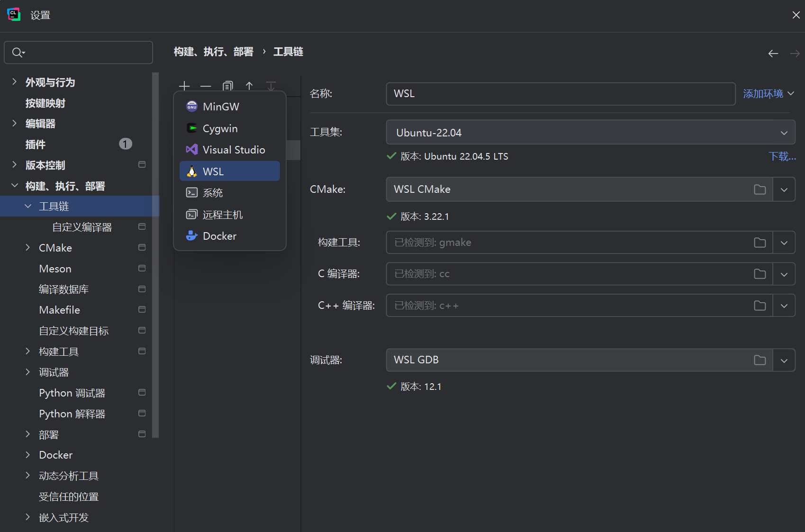Move toolchain up with arrow icon

pos(249,86)
